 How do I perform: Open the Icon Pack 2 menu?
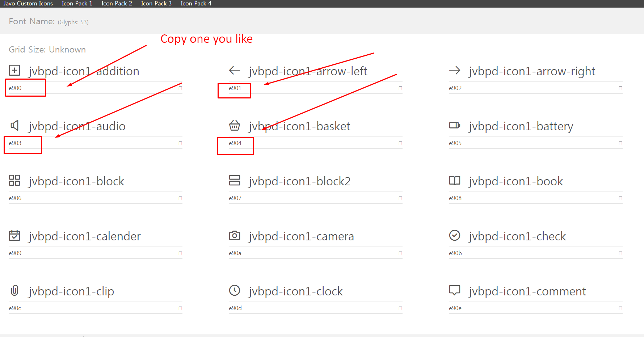click(x=117, y=3)
